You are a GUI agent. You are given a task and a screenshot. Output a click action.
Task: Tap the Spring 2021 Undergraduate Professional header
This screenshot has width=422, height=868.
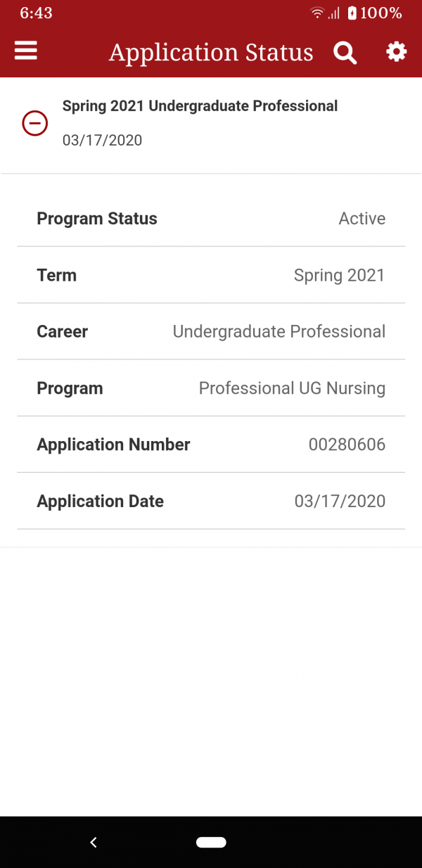[x=200, y=106]
